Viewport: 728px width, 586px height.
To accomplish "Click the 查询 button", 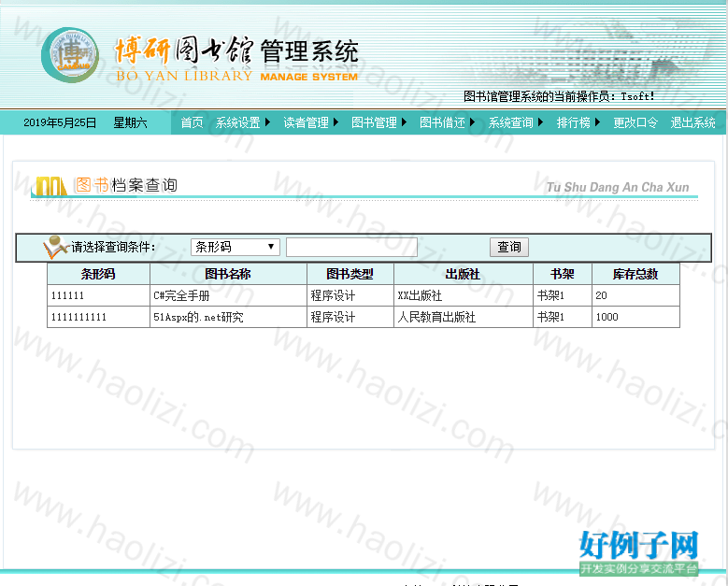I will 509,247.
